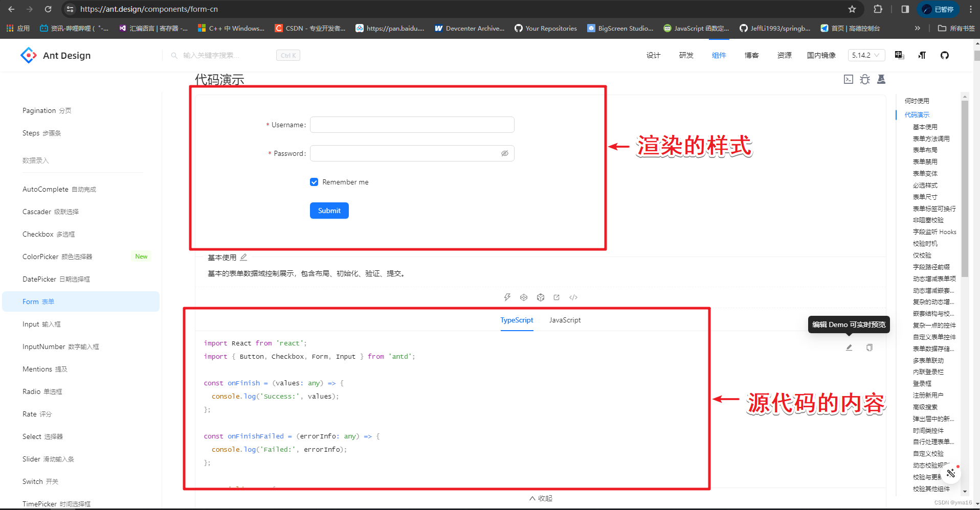The image size is (980, 510).
Task: Click the Submit button
Action: click(x=329, y=211)
